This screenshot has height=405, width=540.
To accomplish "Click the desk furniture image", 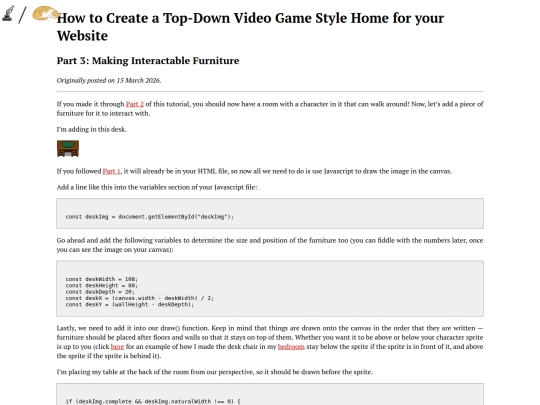I will point(68,148).
